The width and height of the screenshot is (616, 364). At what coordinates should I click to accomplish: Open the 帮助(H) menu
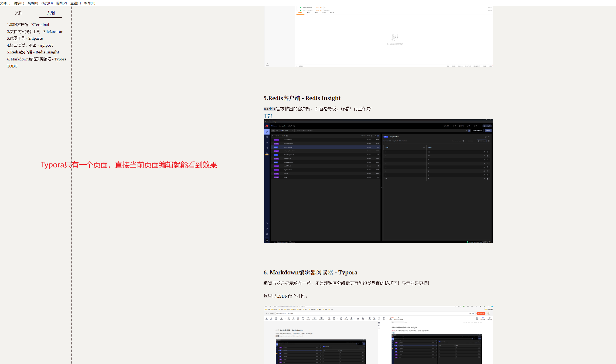click(x=90, y=3)
